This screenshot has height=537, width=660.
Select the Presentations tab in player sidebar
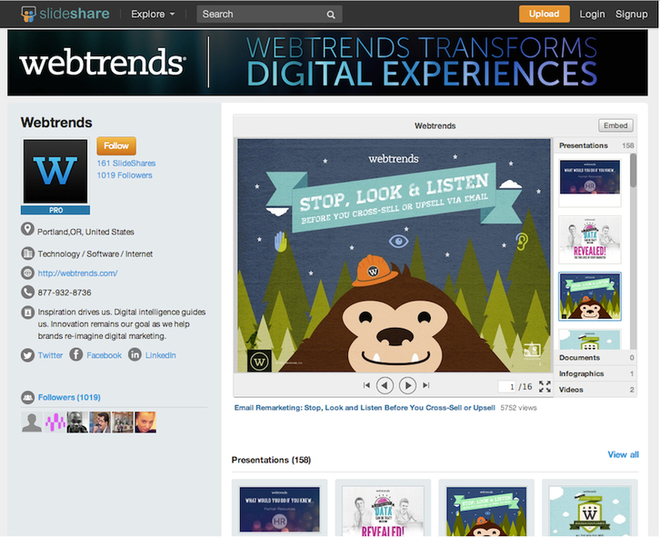(596, 145)
